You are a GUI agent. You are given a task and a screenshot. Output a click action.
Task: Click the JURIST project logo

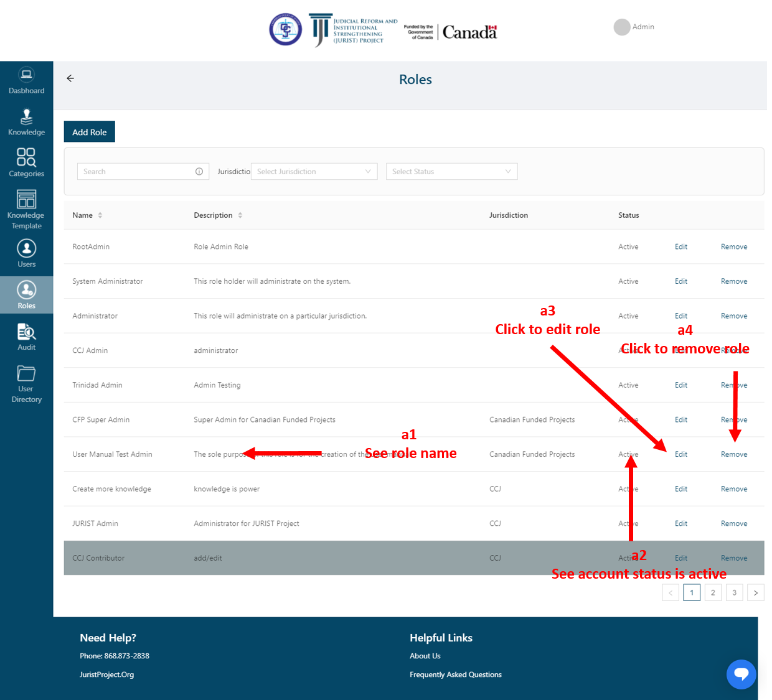coord(353,30)
